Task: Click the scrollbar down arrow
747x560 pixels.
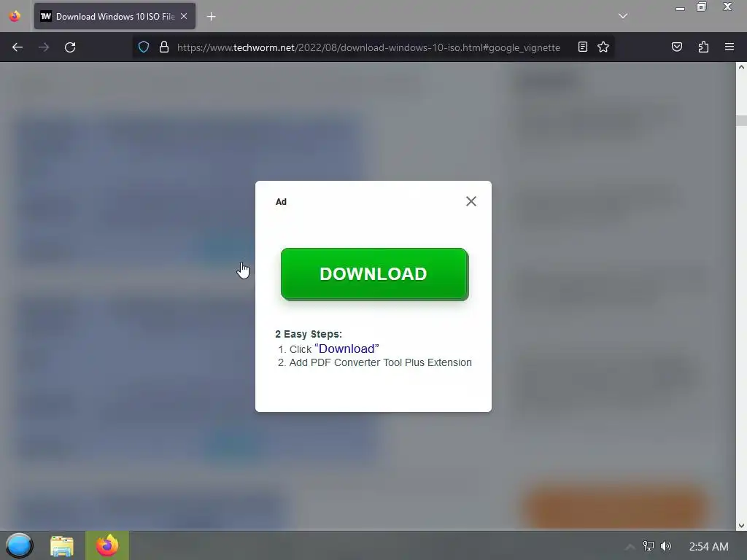Action: click(741, 526)
